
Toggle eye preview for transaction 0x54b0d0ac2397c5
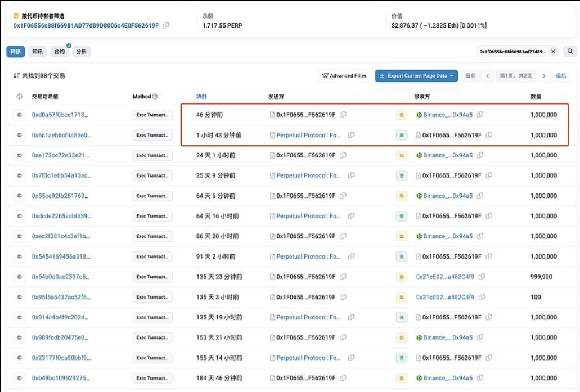[19, 277]
